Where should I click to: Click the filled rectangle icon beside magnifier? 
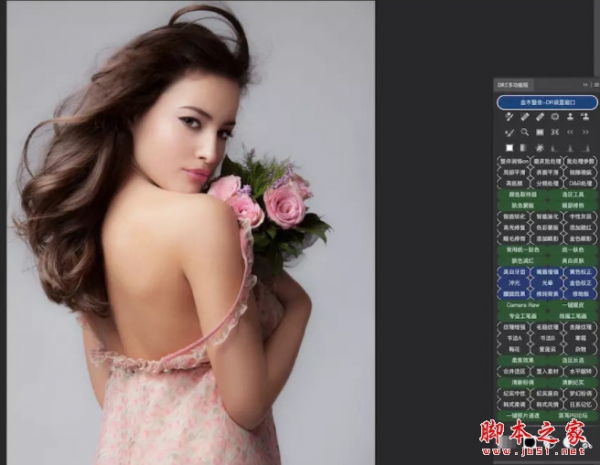tap(540, 132)
